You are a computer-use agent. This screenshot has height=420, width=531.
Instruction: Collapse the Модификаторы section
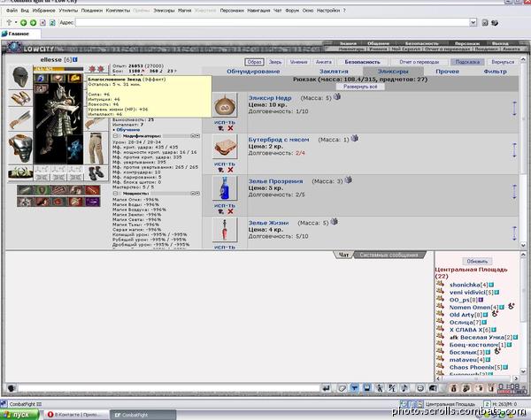click(115, 135)
